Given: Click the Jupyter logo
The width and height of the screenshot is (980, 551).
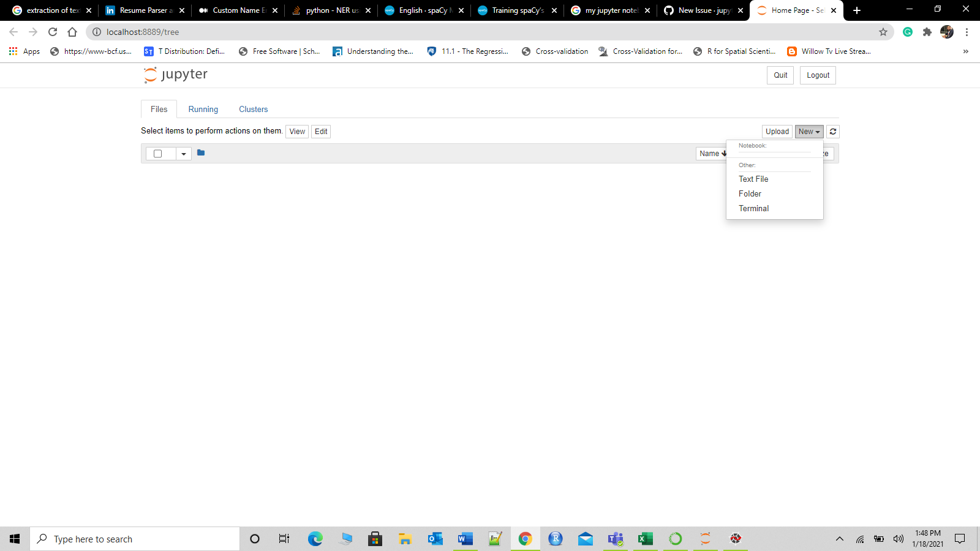Looking at the screenshot, I should [x=176, y=75].
